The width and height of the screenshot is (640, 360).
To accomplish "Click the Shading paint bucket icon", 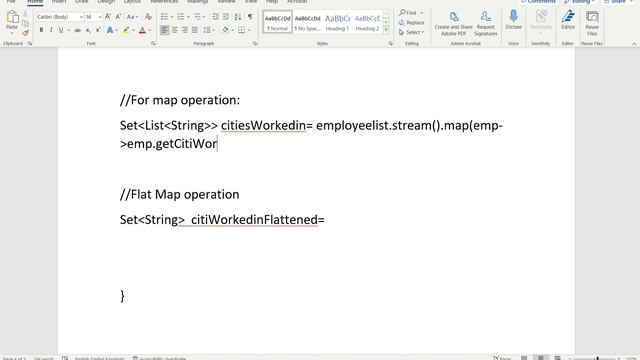I will (225, 30).
